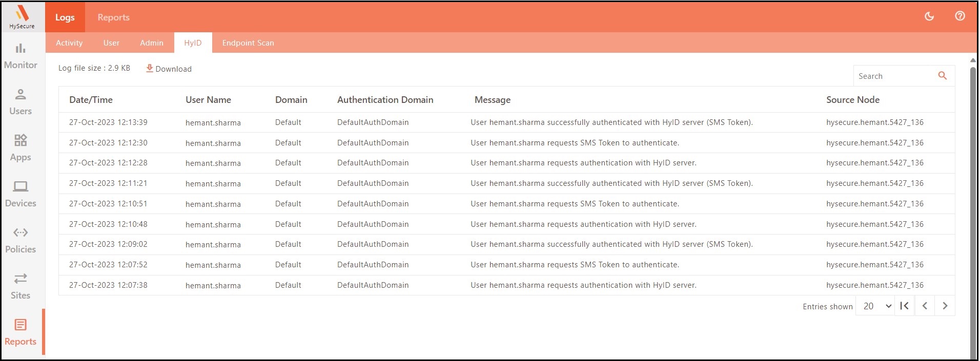This screenshot has height=361, width=980.
Task: Click the 12:12:30 SMS Token request message
Action: (x=575, y=143)
